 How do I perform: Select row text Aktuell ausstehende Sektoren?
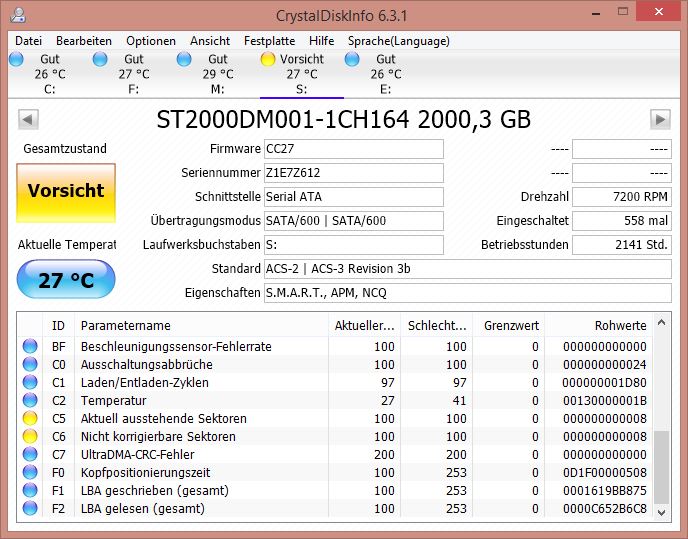[x=164, y=419]
